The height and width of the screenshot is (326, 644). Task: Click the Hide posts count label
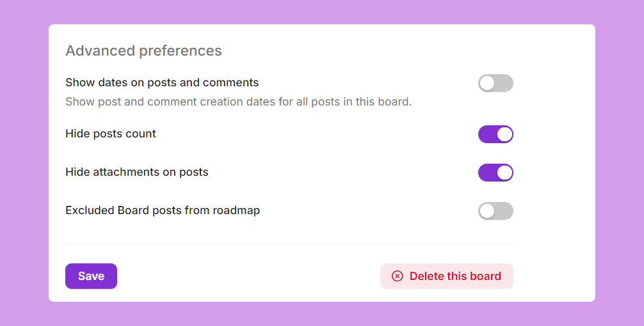click(x=111, y=134)
